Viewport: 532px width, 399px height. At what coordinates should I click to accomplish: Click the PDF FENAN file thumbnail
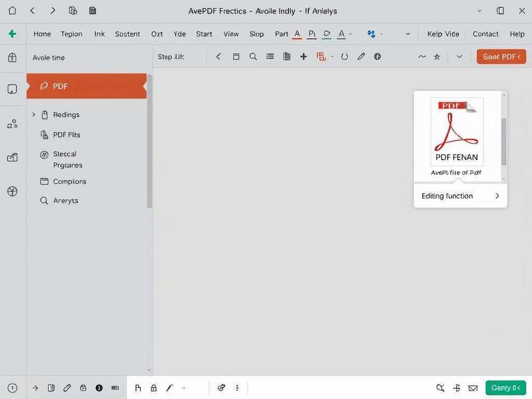(x=457, y=132)
